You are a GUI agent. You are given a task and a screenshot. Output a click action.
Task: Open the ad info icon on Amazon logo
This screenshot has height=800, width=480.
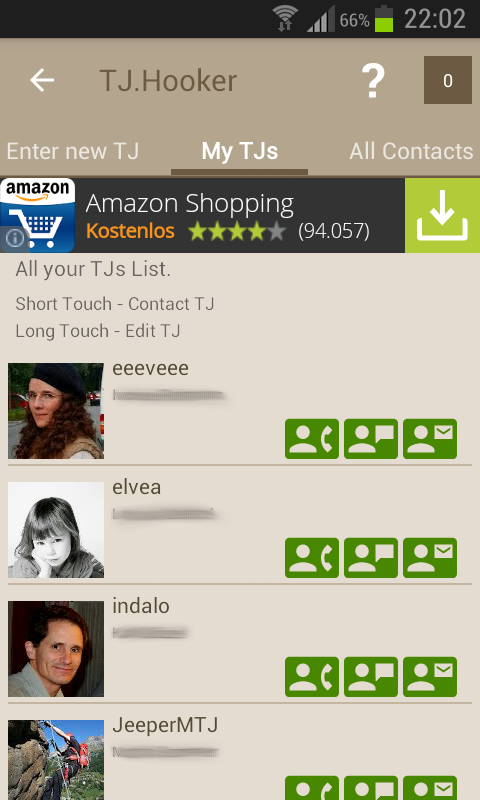(x=15, y=238)
